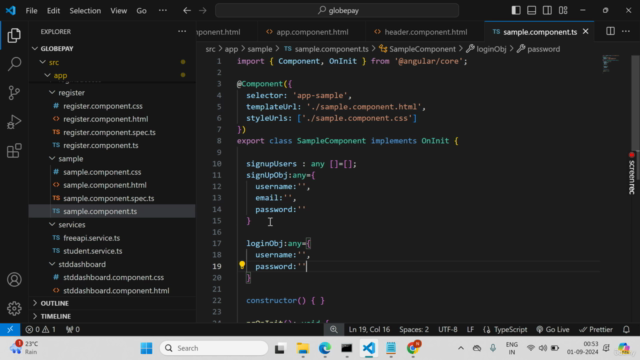The width and height of the screenshot is (640, 360).
Task: Click the globepay command center search box
Action: coord(337,10)
